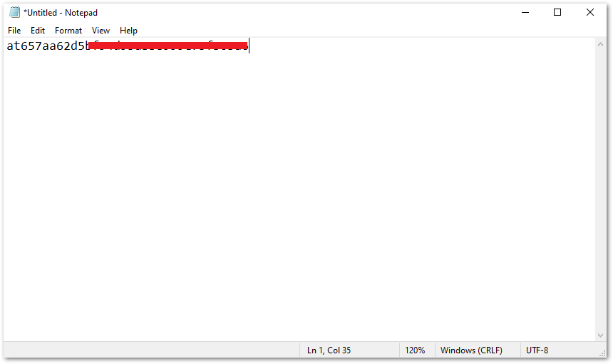The image size is (613, 364).
Task: Minimize the Notepad window
Action: pos(525,13)
